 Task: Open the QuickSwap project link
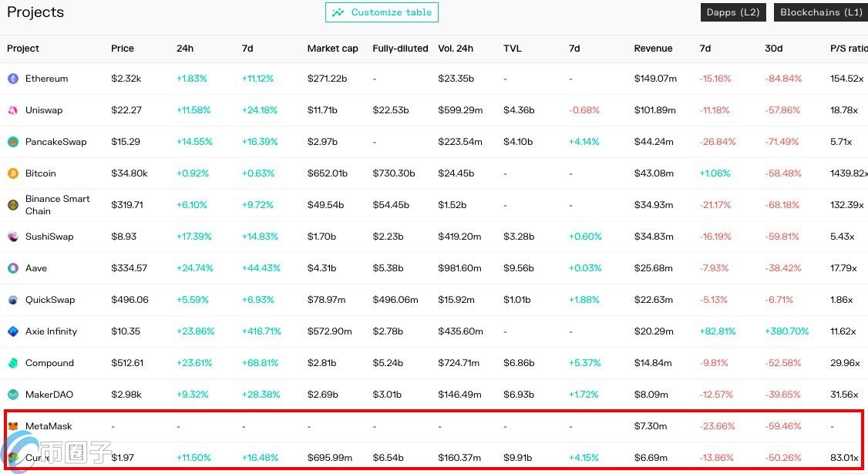pos(50,300)
